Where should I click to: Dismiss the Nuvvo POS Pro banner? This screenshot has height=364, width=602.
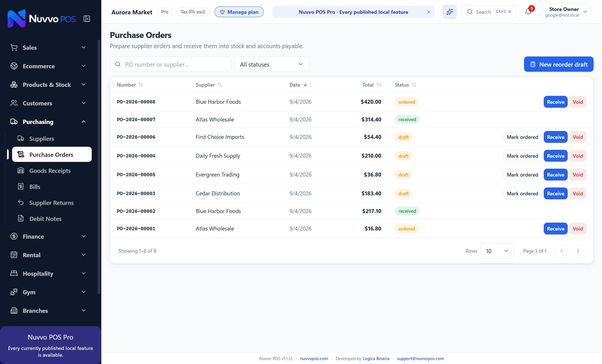(428, 12)
